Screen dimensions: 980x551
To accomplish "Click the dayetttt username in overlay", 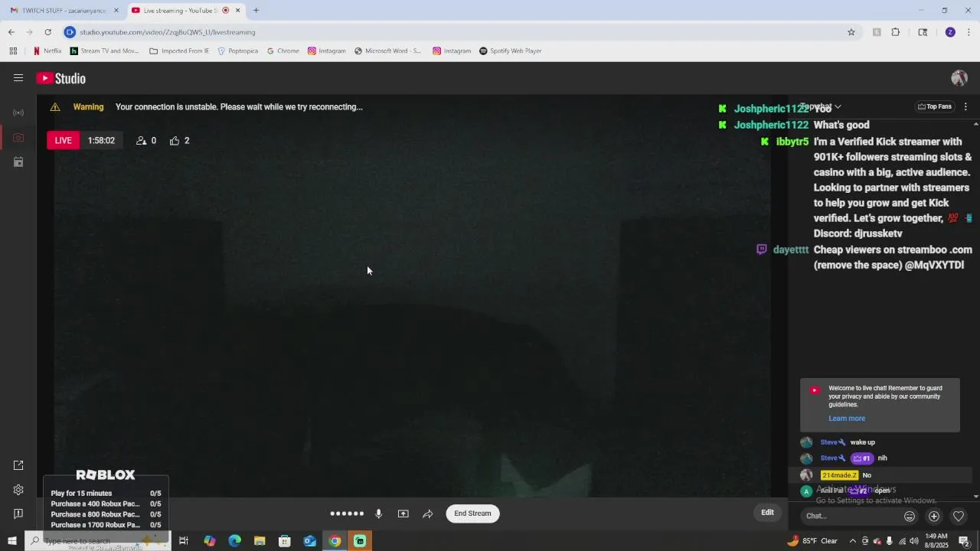I will pyautogui.click(x=791, y=249).
